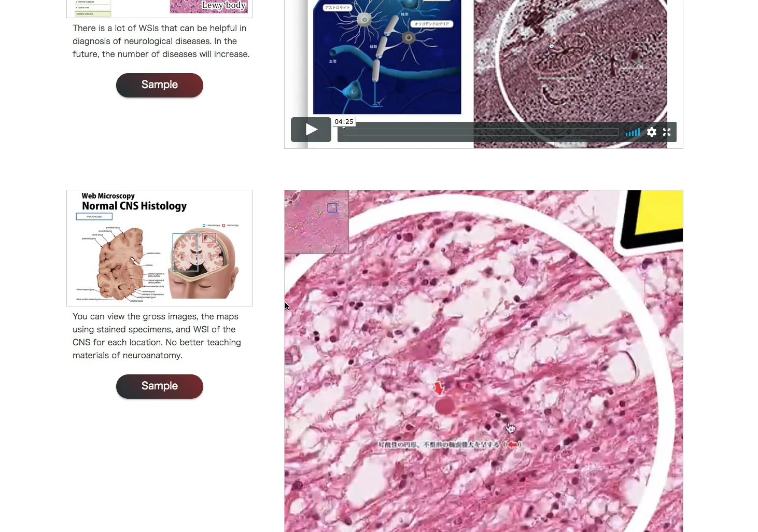Click the blue square on the minimap
This screenshot has width=758, height=532.
coord(332,208)
